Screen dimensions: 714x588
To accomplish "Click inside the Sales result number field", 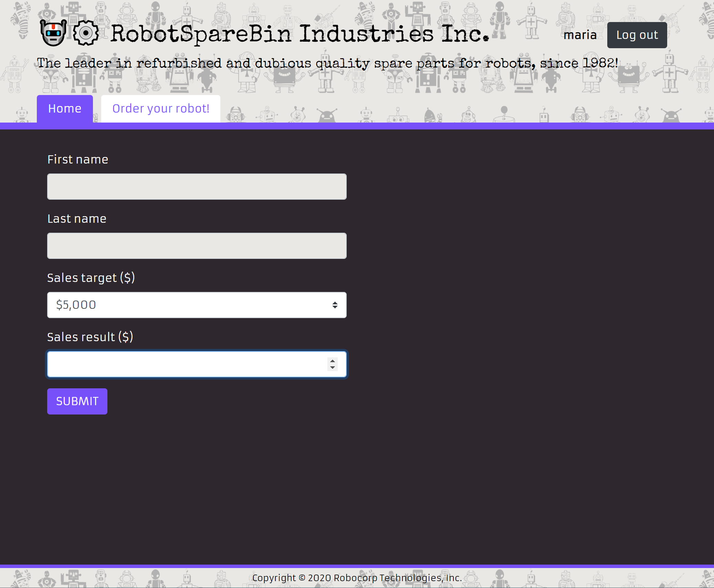I will pyautogui.click(x=186, y=364).
